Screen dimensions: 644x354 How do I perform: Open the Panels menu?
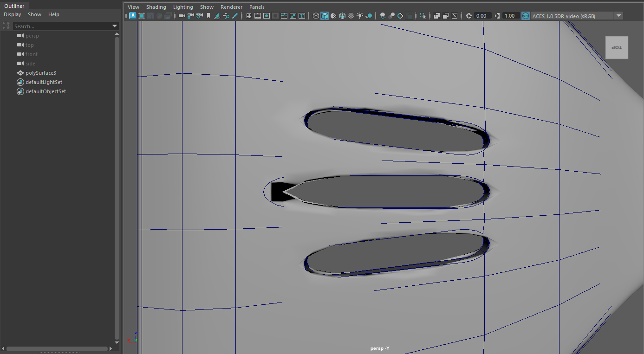pyautogui.click(x=257, y=7)
